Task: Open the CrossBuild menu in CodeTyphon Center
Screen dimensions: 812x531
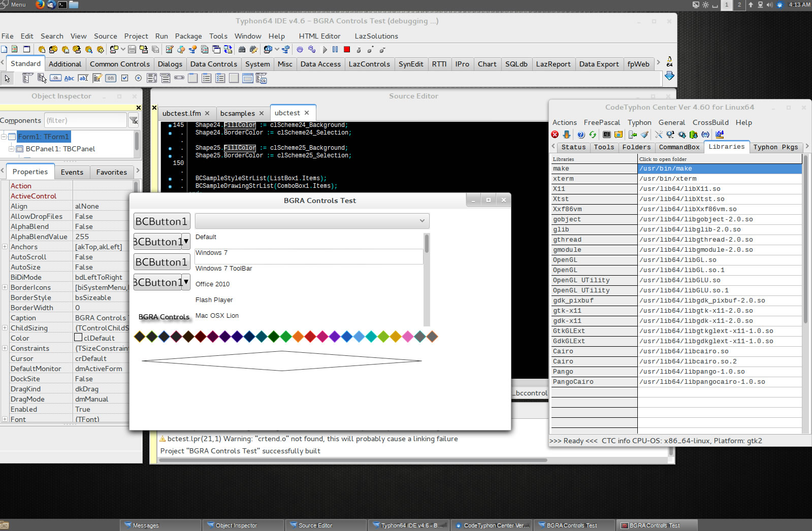Action: tap(710, 122)
